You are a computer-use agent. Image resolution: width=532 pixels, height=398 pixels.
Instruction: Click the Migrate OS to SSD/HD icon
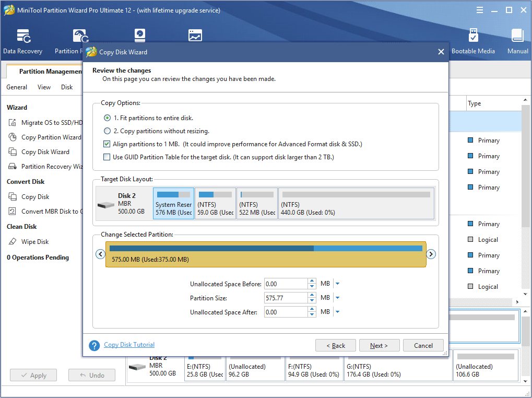[13, 123]
